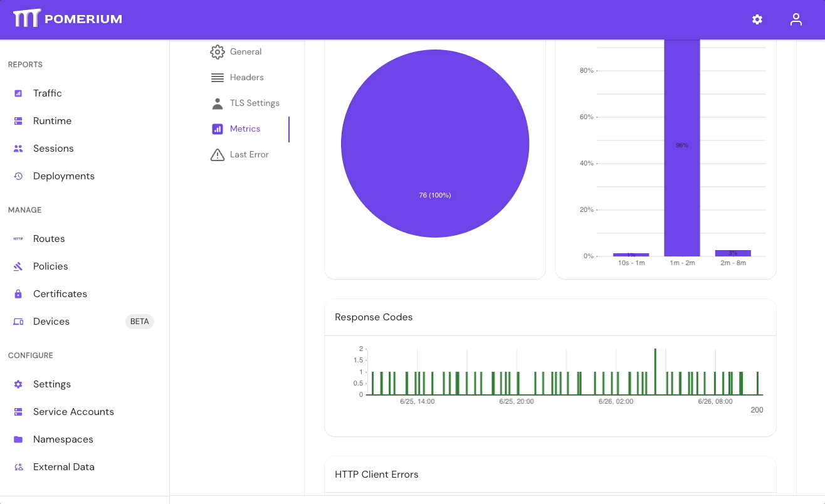The image size is (825, 504).
Task: Go to Routes in sidebar
Action: pos(49,239)
